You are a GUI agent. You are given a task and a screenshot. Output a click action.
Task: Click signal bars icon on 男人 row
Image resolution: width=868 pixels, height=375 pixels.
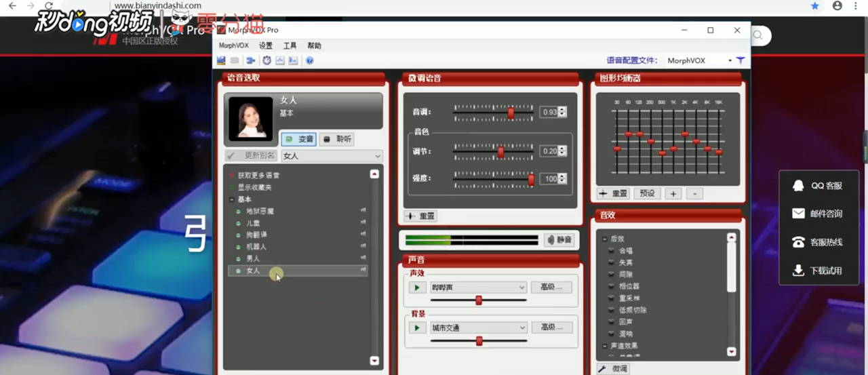363,258
